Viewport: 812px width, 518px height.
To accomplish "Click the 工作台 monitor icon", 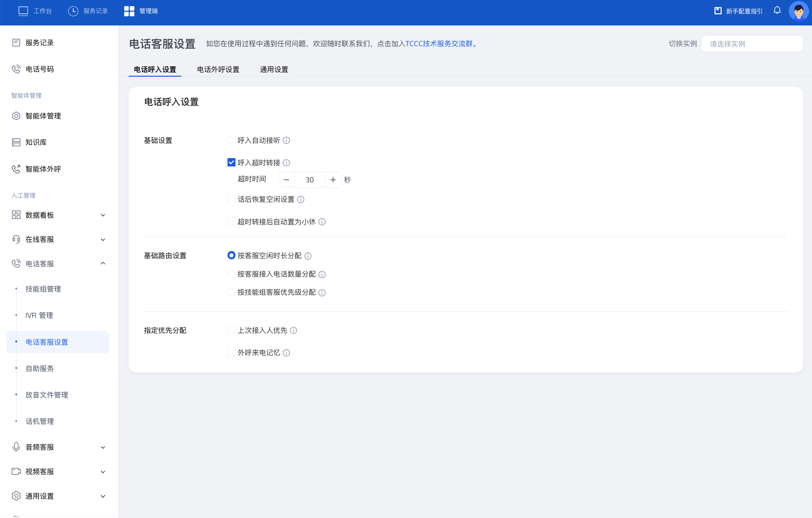I will point(23,11).
